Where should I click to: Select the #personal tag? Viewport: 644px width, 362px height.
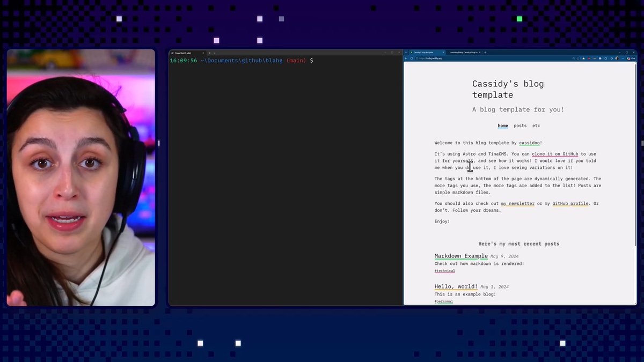[x=444, y=301]
